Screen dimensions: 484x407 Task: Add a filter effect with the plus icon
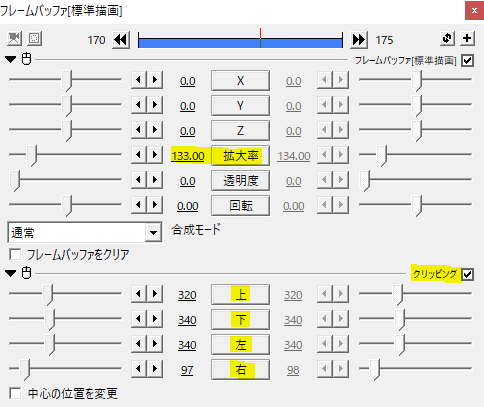click(x=467, y=38)
